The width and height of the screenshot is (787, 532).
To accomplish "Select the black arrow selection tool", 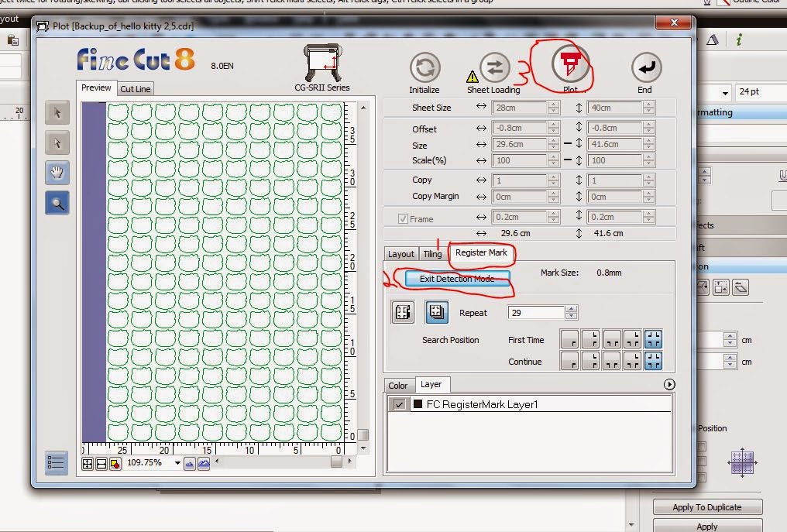I will (x=57, y=112).
